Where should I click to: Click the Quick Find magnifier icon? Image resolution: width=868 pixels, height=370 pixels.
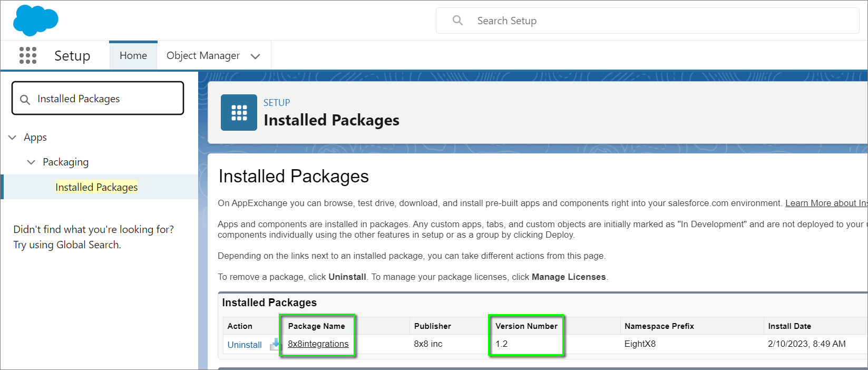pos(25,99)
